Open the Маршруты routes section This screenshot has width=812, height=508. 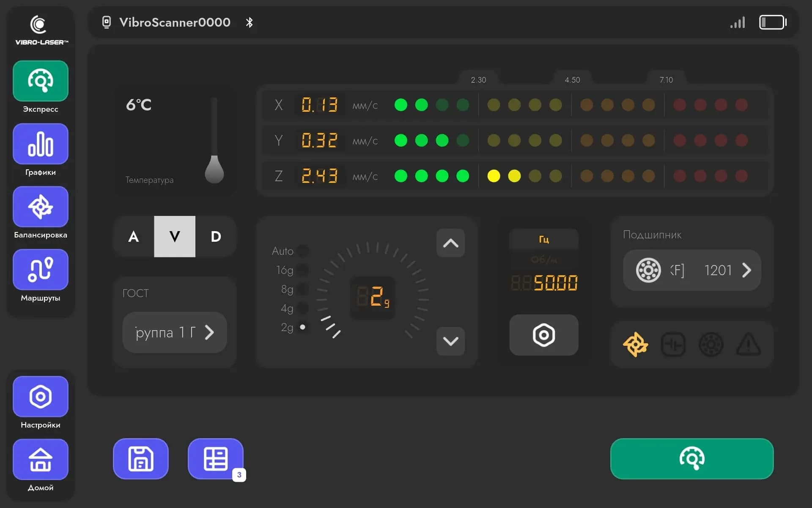41,270
